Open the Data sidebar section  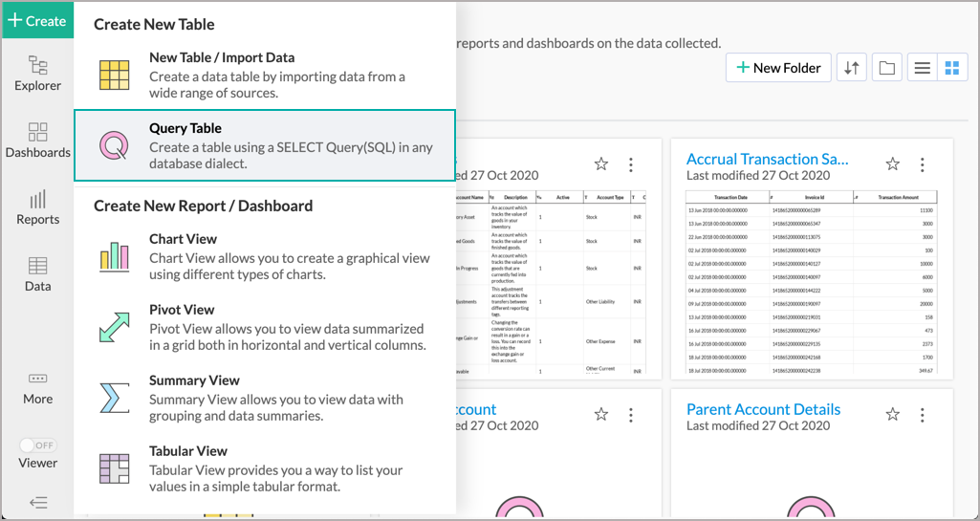point(37,273)
